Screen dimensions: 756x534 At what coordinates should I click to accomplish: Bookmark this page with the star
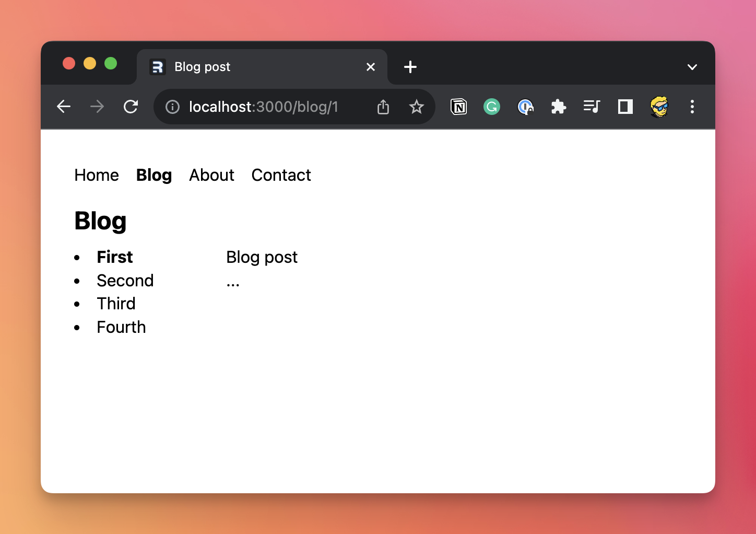416,107
